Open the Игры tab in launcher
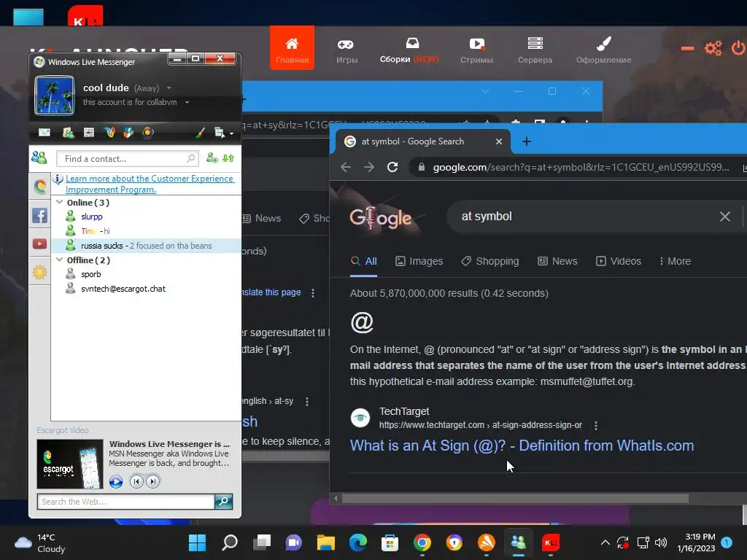This screenshot has width=747, height=560. pos(347,50)
